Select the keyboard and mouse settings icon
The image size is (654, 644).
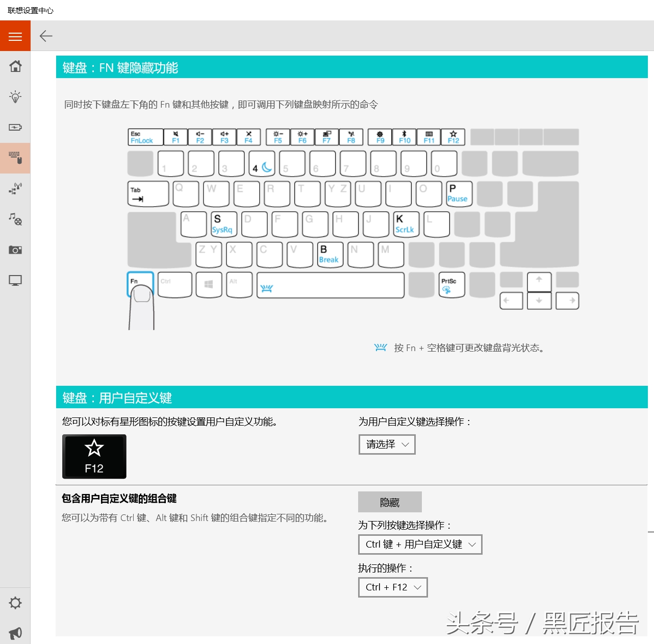(x=15, y=158)
